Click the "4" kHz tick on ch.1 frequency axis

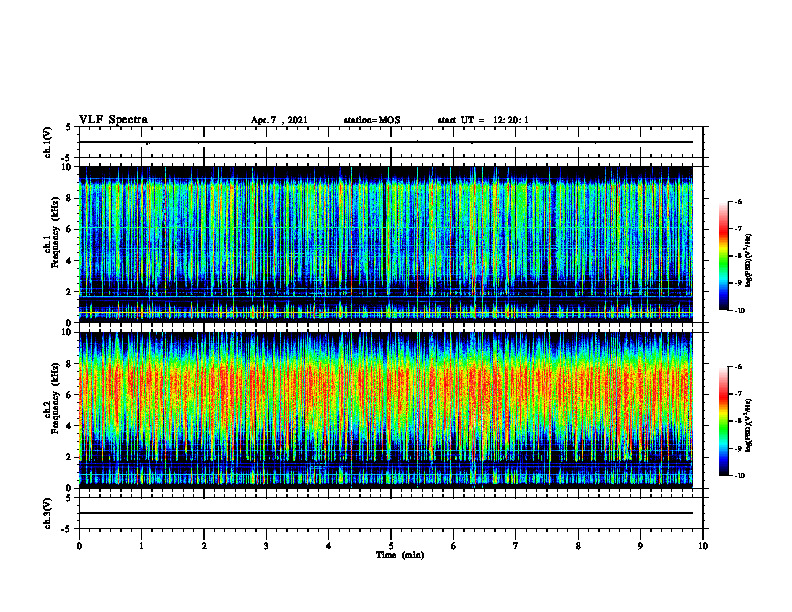click(x=70, y=261)
